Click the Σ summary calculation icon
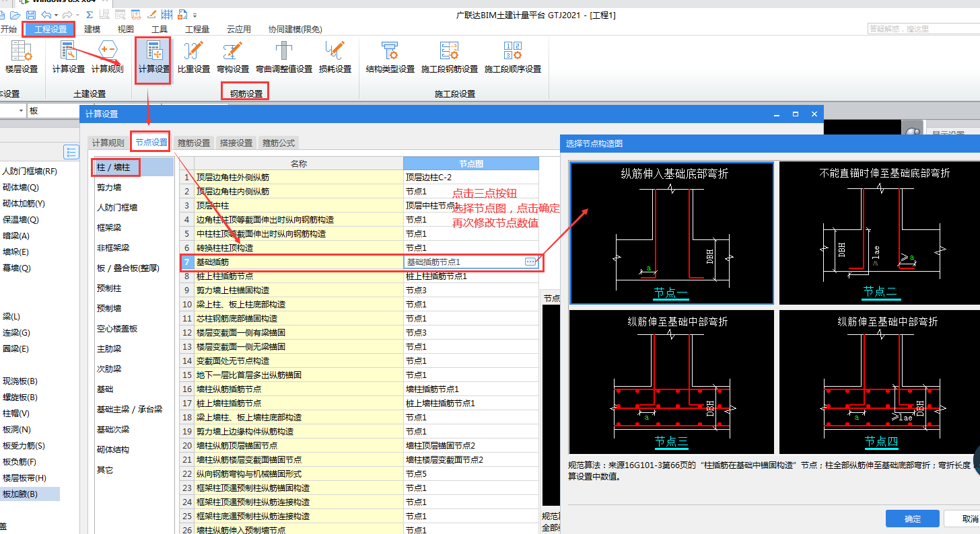The width and height of the screenshot is (980, 534). pyautogui.click(x=89, y=14)
